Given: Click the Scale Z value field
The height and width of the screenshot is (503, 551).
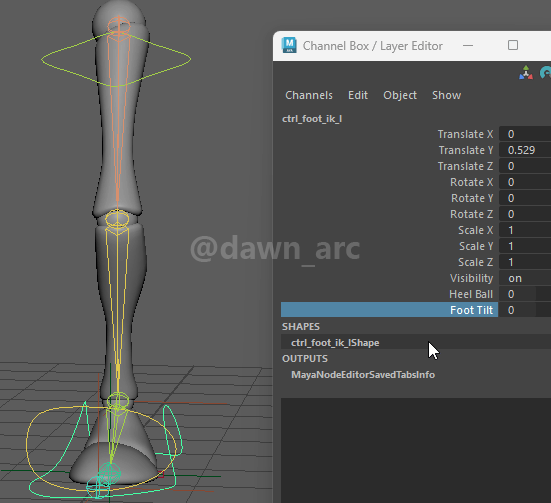Looking at the screenshot, I should pyautogui.click(x=525, y=262).
